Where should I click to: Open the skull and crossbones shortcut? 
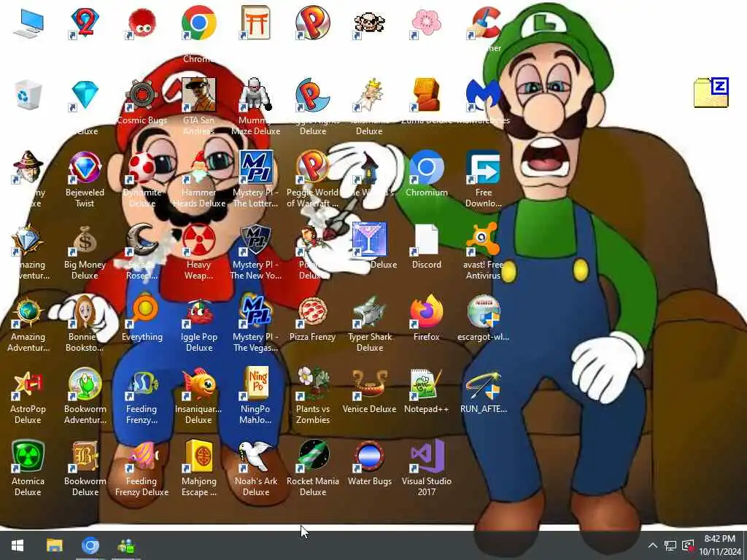(x=369, y=24)
